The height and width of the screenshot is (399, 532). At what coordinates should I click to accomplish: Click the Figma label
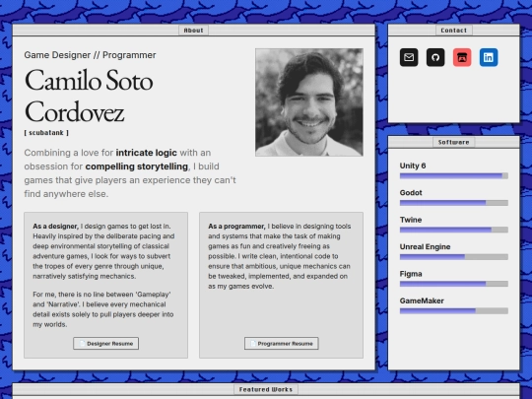[x=411, y=274]
